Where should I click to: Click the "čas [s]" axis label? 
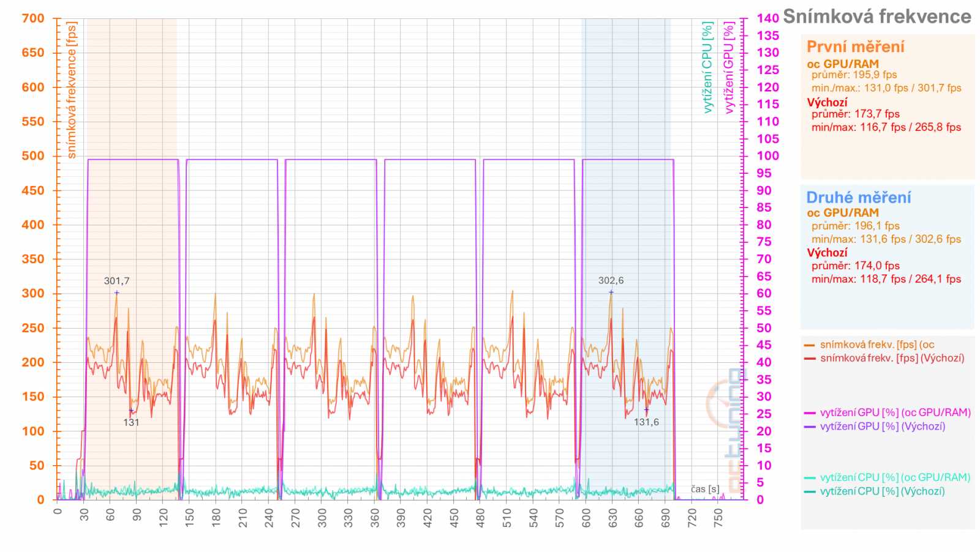705,489
